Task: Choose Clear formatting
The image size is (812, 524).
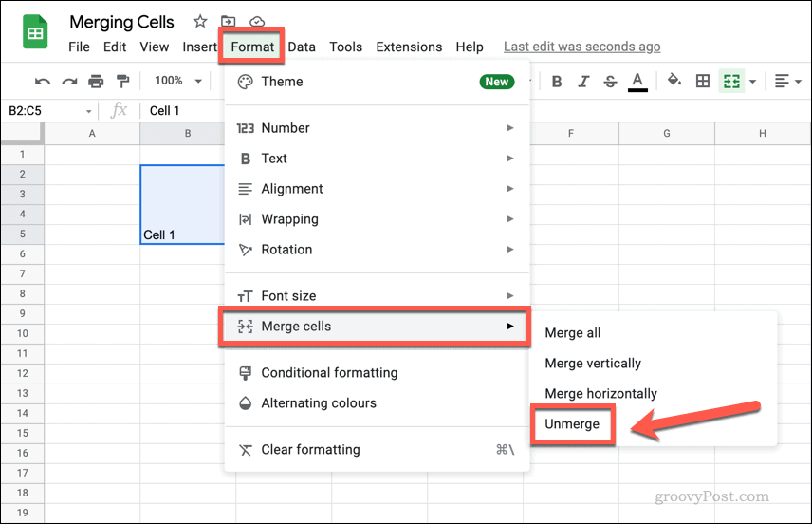Action: click(x=377, y=449)
